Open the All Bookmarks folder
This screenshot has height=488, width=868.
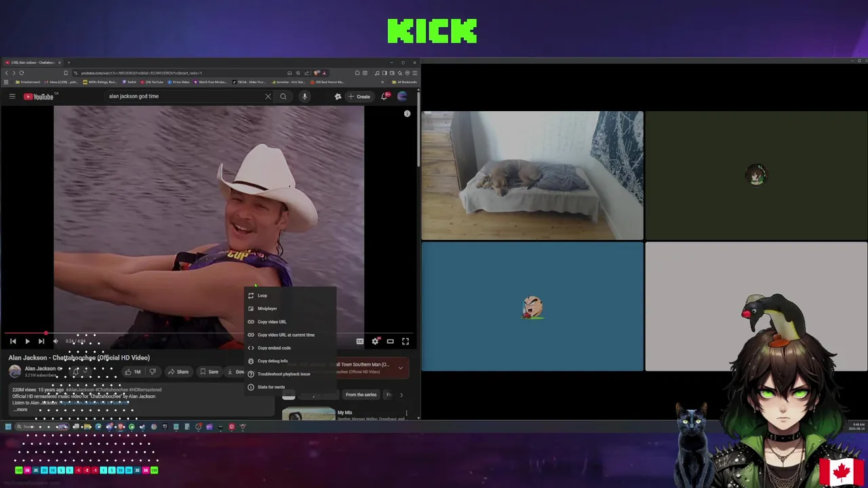pos(406,82)
